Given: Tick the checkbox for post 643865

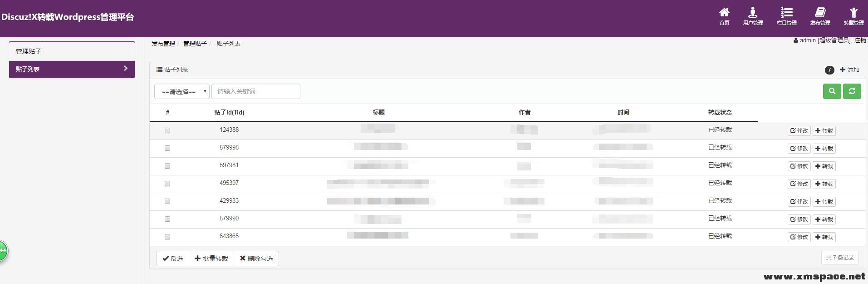Looking at the screenshot, I should tap(167, 237).
